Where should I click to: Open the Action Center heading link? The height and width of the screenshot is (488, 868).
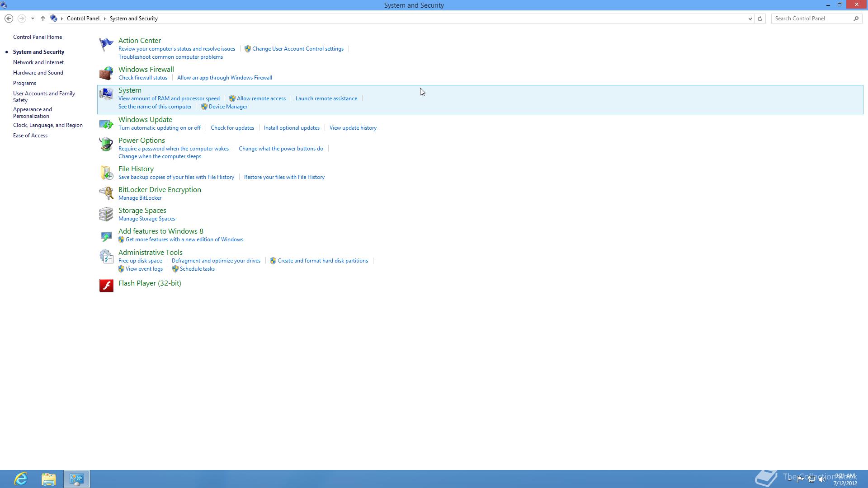pyautogui.click(x=140, y=41)
